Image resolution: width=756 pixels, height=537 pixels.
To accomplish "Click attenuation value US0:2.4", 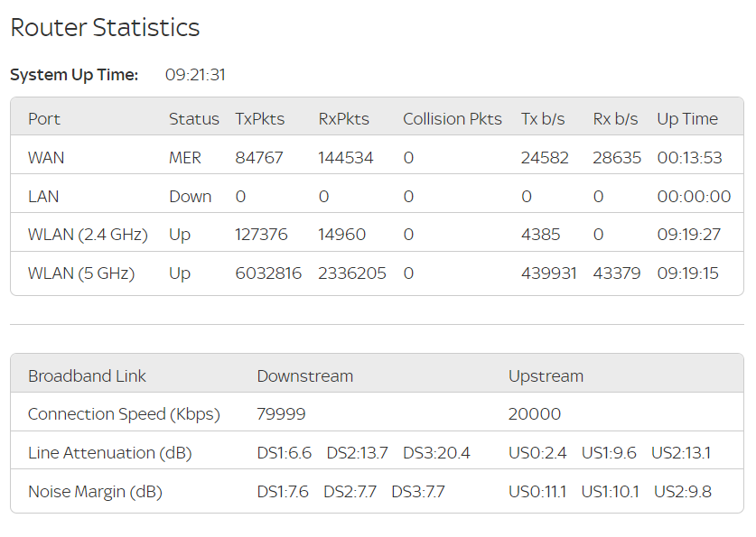I will (537, 453).
